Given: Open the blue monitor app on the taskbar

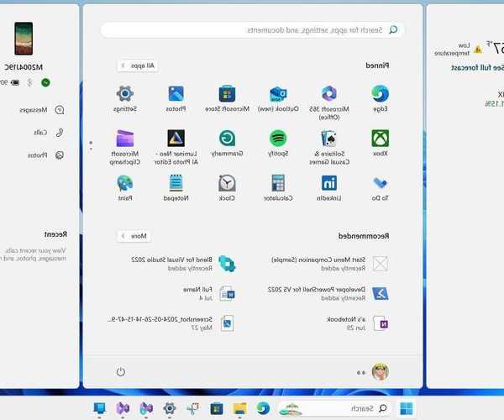Looking at the screenshot, I should point(99,408).
